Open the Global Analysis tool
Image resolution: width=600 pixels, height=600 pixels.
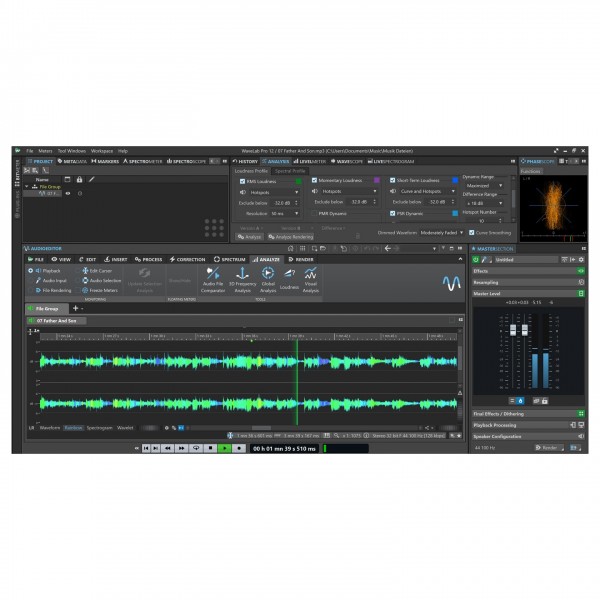tap(268, 280)
